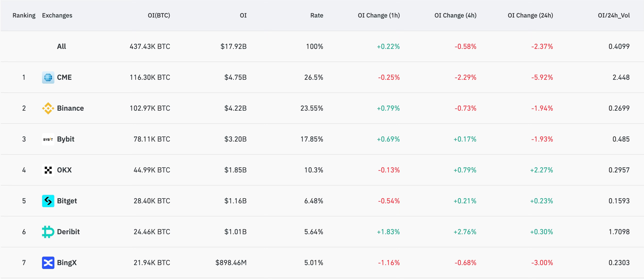This screenshot has height=279, width=644.
Task: Click the Binance logo icon
Action: (48, 108)
